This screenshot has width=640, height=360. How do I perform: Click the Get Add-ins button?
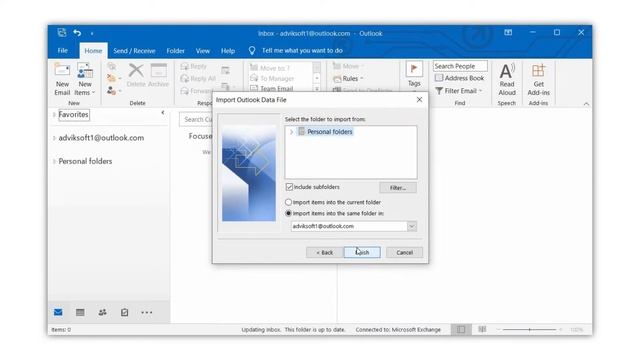coord(538,80)
